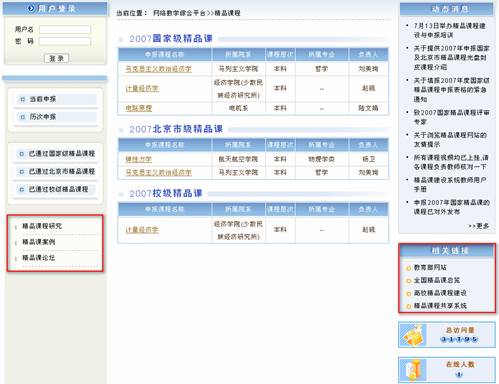Screen dimensions: 499x384
Task: Open the 历次申报 menu item
Action: [x=43, y=117]
